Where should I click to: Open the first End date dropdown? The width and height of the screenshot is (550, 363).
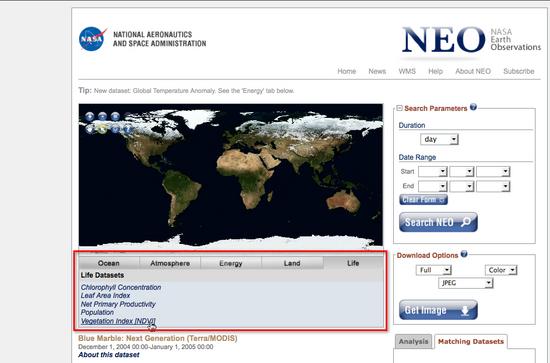432,186
